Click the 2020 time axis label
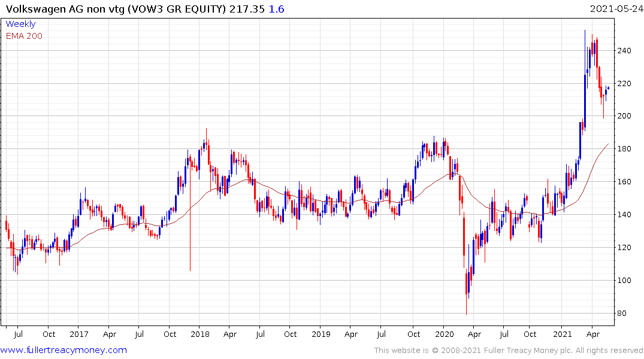 click(x=444, y=334)
